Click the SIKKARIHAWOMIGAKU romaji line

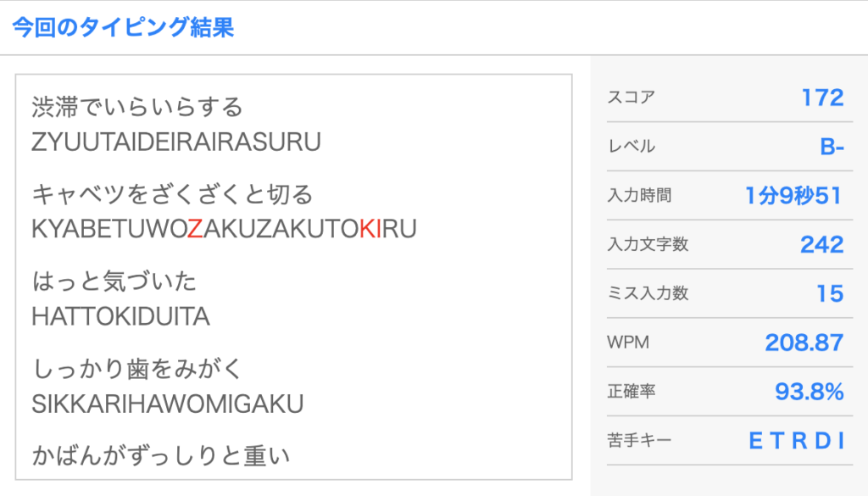(168, 404)
